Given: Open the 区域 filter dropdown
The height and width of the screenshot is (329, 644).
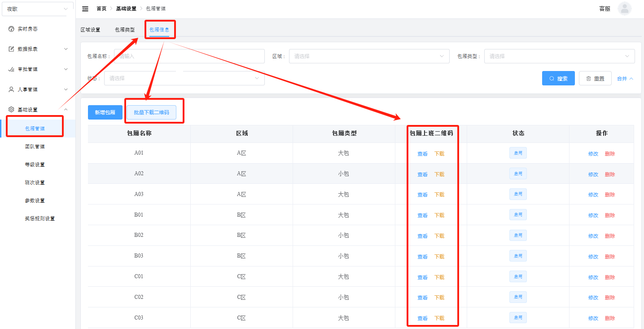Looking at the screenshot, I should [x=369, y=56].
